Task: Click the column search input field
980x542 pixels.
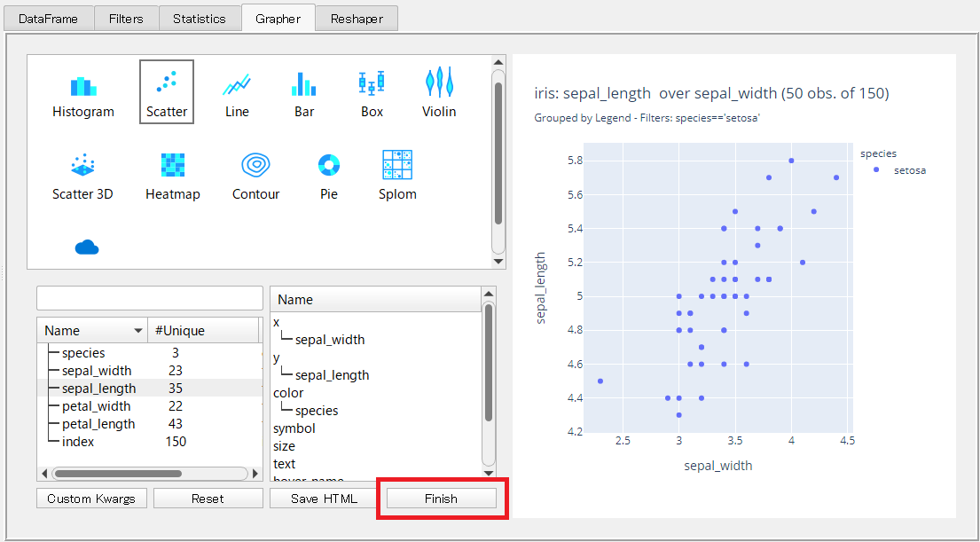Action: point(150,298)
